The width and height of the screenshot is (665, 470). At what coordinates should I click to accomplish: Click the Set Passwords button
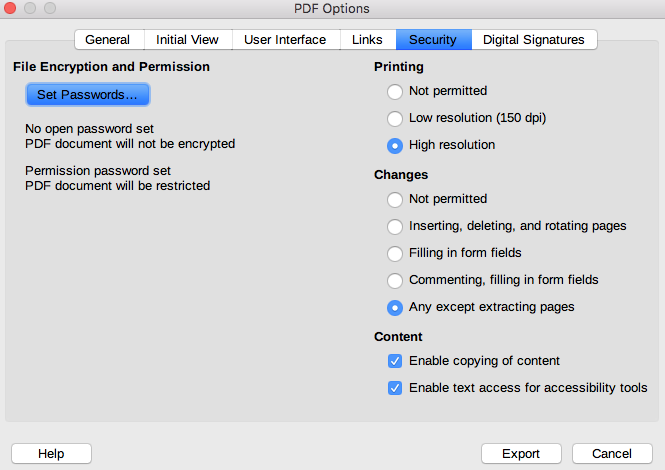[x=87, y=95]
